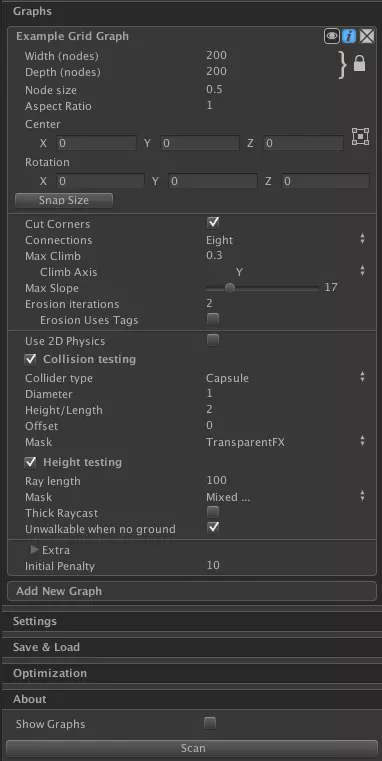Enable the Use 2D Physics checkbox
The height and width of the screenshot is (761, 382).
(x=213, y=340)
